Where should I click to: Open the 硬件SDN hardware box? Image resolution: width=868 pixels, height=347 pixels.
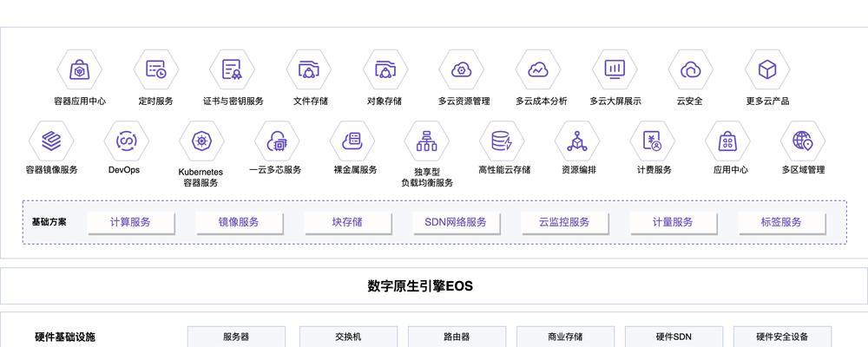click(x=674, y=337)
